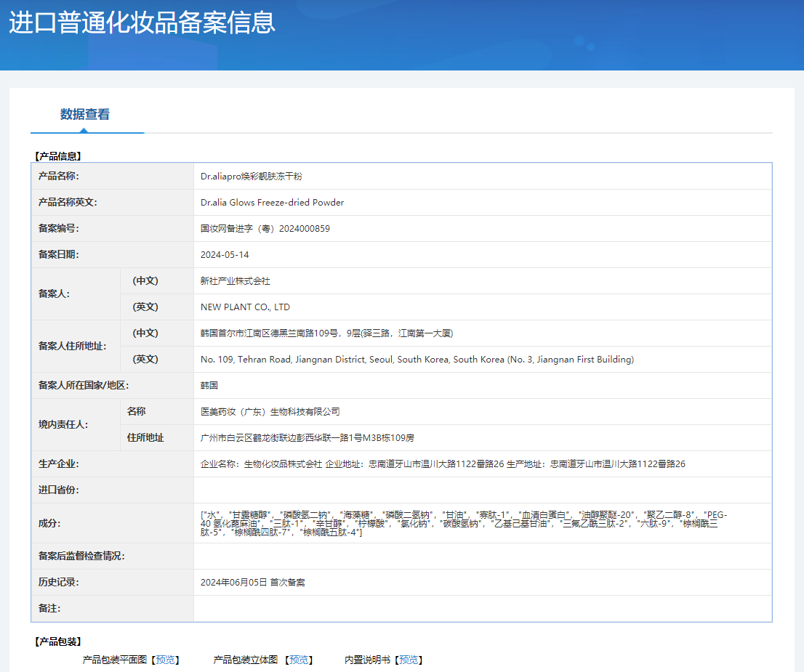Click English name Dr.alia Glows Freeze-dried Powder
The height and width of the screenshot is (672, 804).
pyautogui.click(x=272, y=203)
